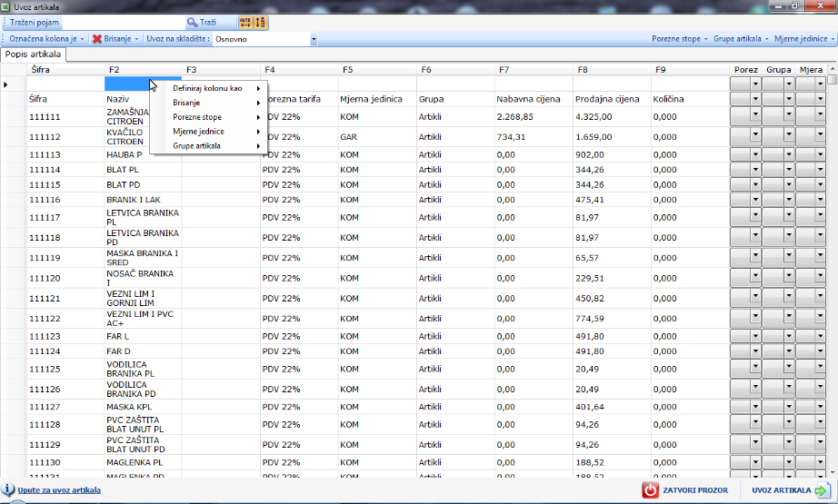Click the info icon beside Upute link

[x=8, y=489]
